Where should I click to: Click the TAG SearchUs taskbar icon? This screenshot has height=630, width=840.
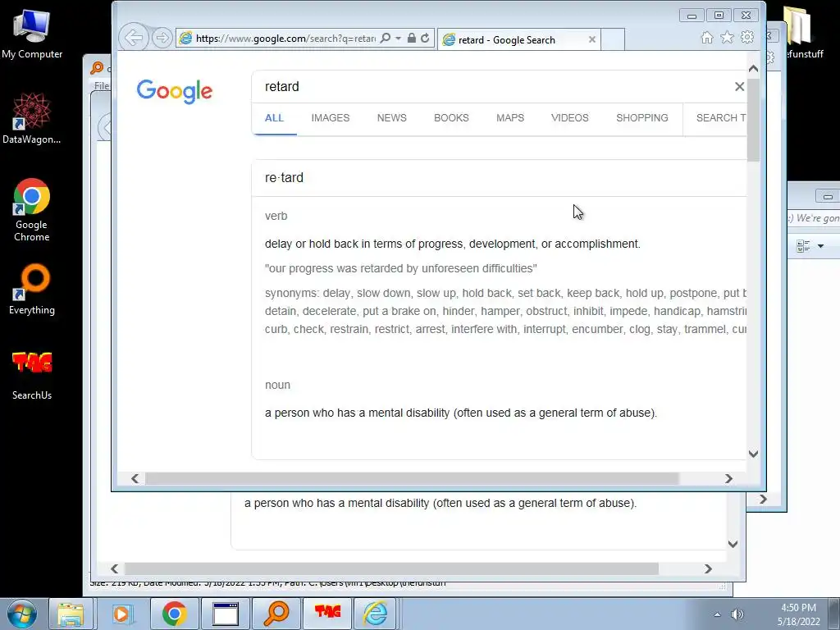click(x=327, y=612)
